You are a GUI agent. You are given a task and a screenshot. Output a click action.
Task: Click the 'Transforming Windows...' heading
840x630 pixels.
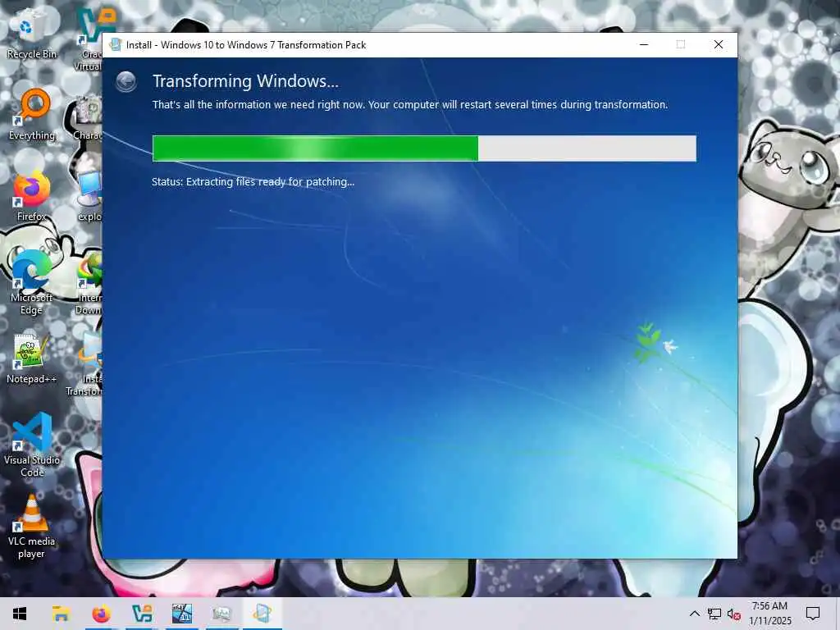click(245, 81)
